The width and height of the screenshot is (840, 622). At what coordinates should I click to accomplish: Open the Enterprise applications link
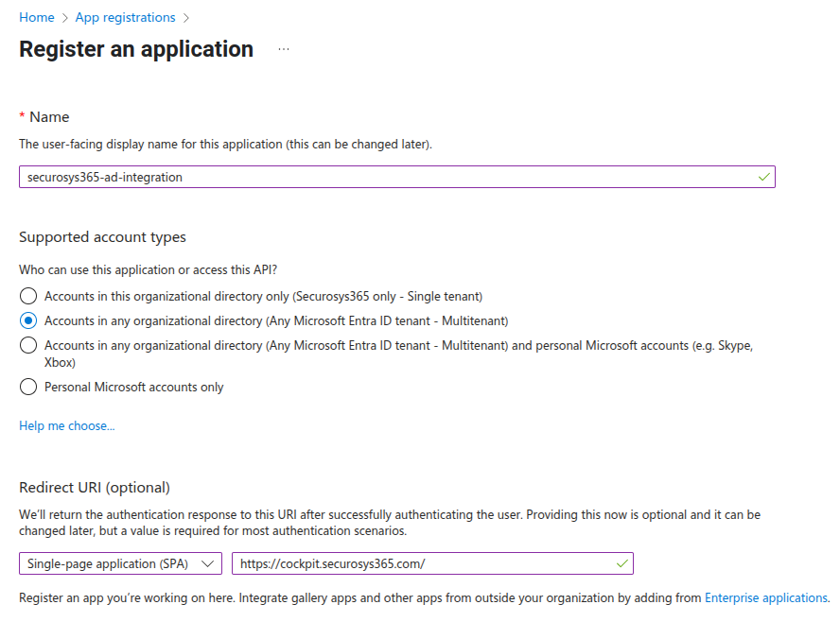[766, 597]
